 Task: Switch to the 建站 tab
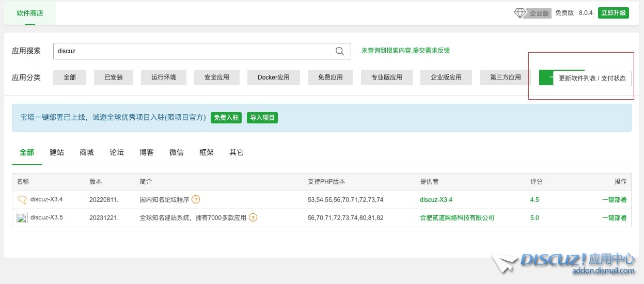click(57, 153)
